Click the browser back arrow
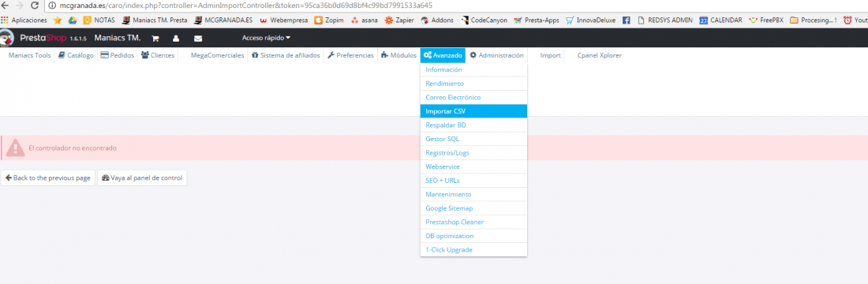 [6, 6]
